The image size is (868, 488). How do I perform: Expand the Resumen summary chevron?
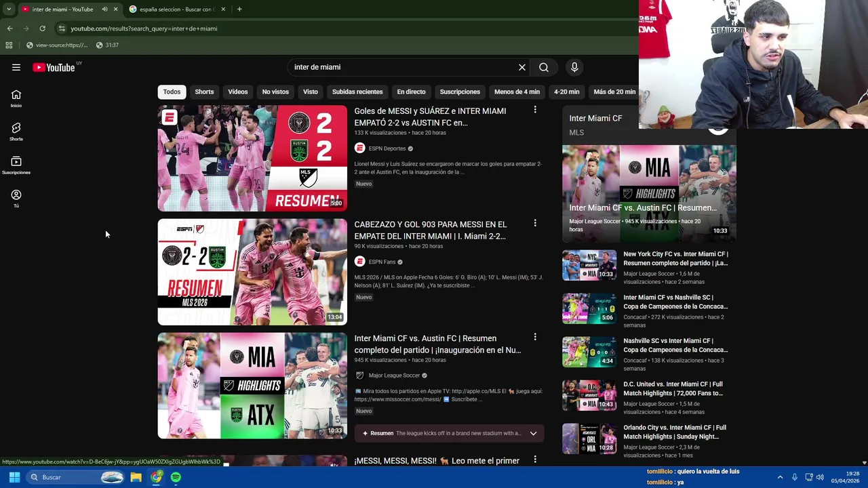[x=533, y=433]
